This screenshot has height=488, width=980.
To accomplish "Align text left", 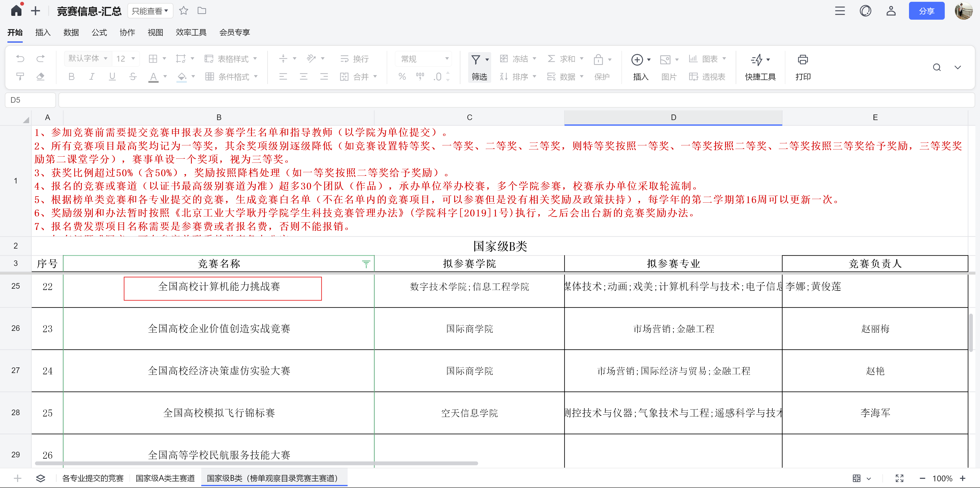I will click(283, 76).
